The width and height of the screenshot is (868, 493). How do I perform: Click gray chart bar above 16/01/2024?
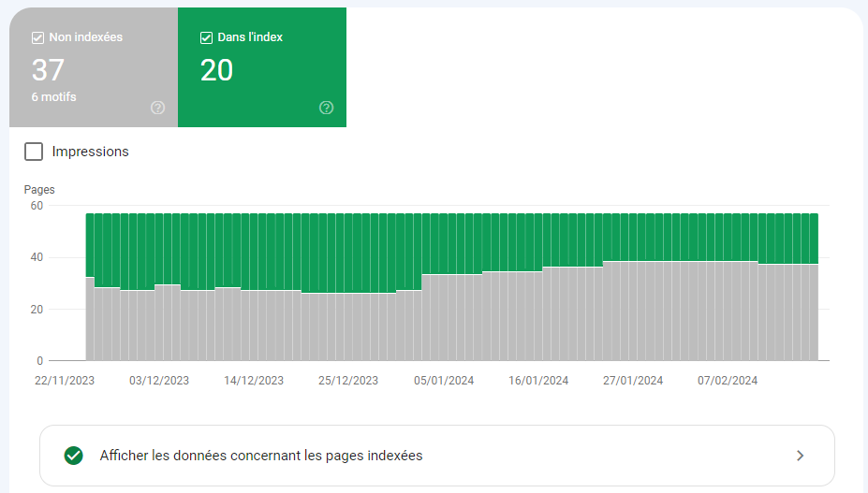point(538,318)
